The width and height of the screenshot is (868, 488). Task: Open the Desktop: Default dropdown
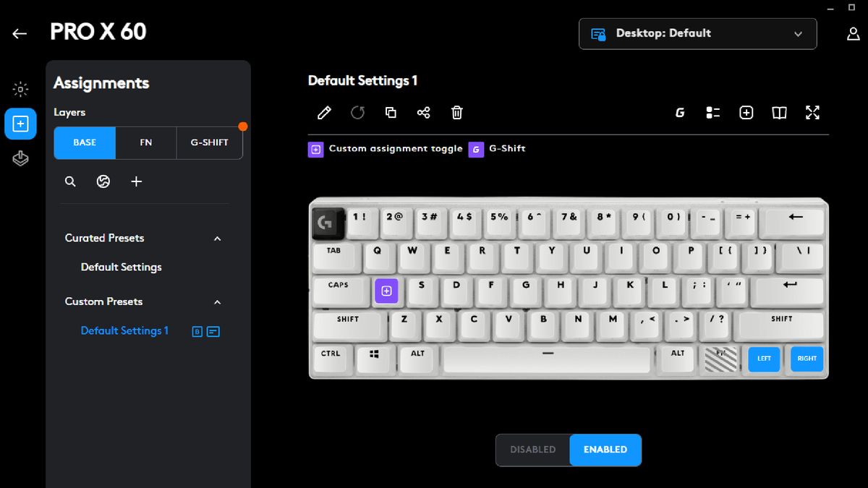[697, 33]
